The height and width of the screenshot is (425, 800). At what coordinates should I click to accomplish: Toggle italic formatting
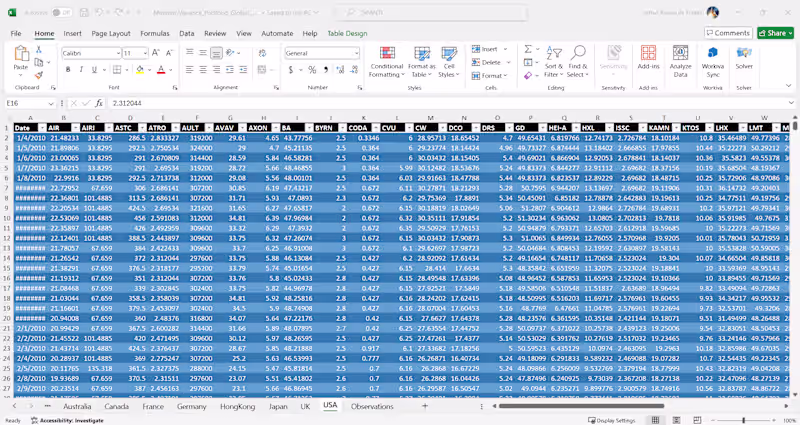click(79, 70)
